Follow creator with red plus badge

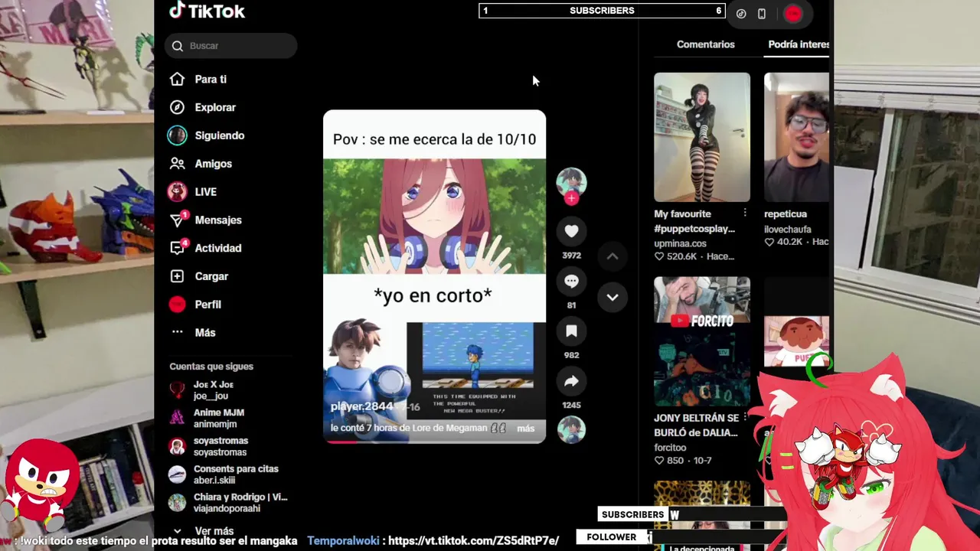(x=571, y=199)
